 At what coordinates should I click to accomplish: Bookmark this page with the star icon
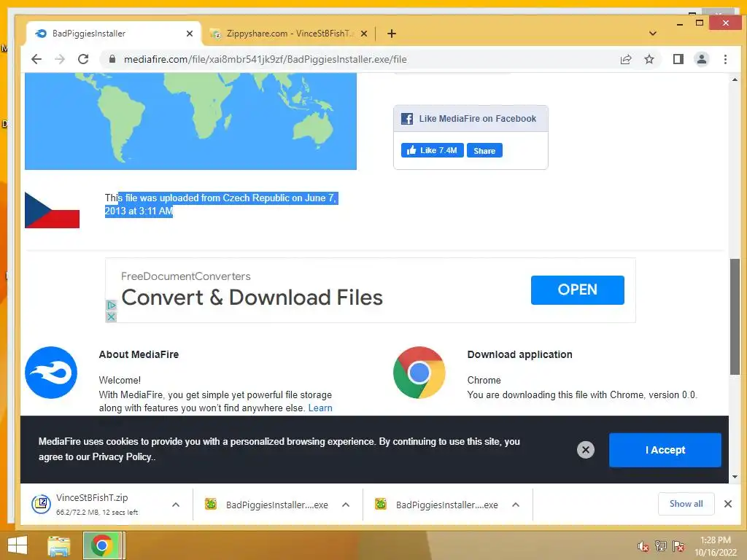pyautogui.click(x=649, y=59)
